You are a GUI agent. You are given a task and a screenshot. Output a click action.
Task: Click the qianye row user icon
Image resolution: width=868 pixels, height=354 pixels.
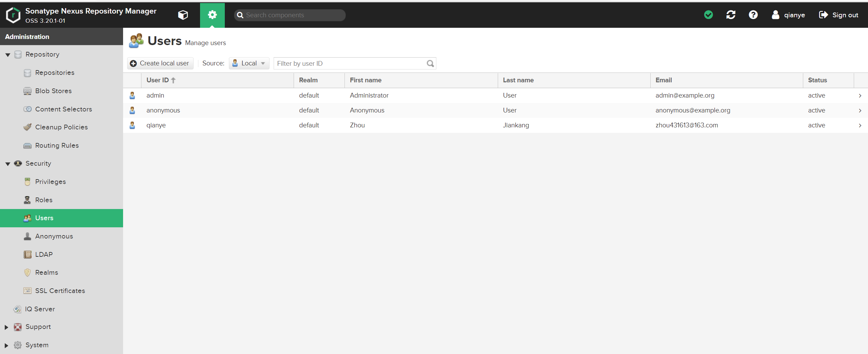[x=132, y=125]
